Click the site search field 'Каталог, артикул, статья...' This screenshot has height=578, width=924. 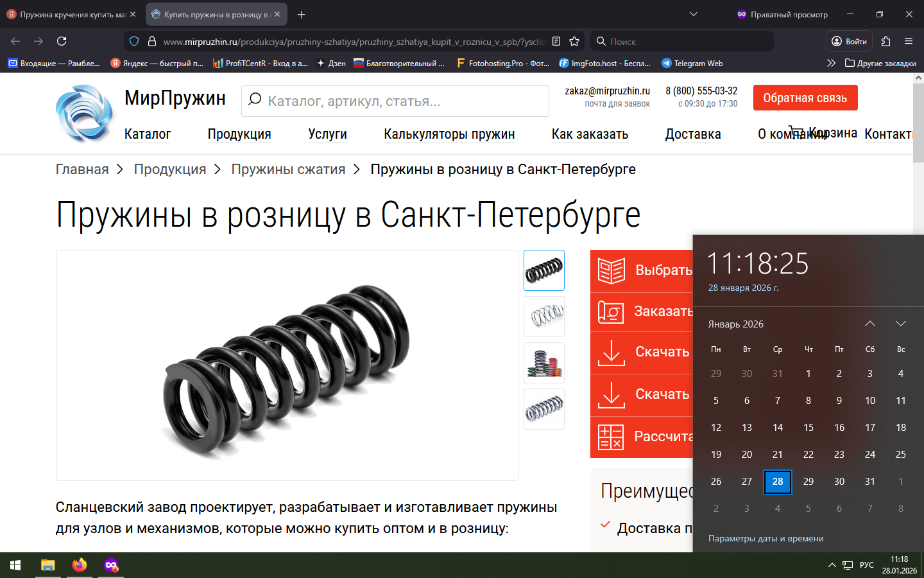[x=395, y=101]
